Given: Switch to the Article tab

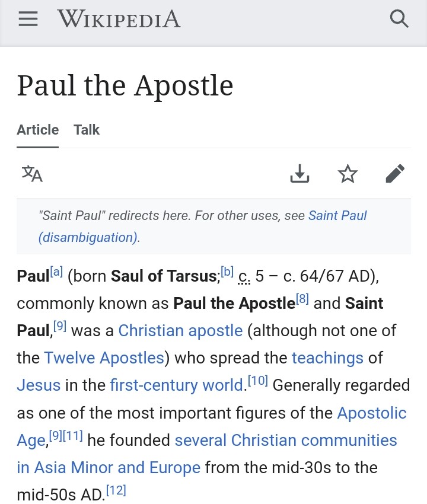Looking at the screenshot, I should [38, 130].
